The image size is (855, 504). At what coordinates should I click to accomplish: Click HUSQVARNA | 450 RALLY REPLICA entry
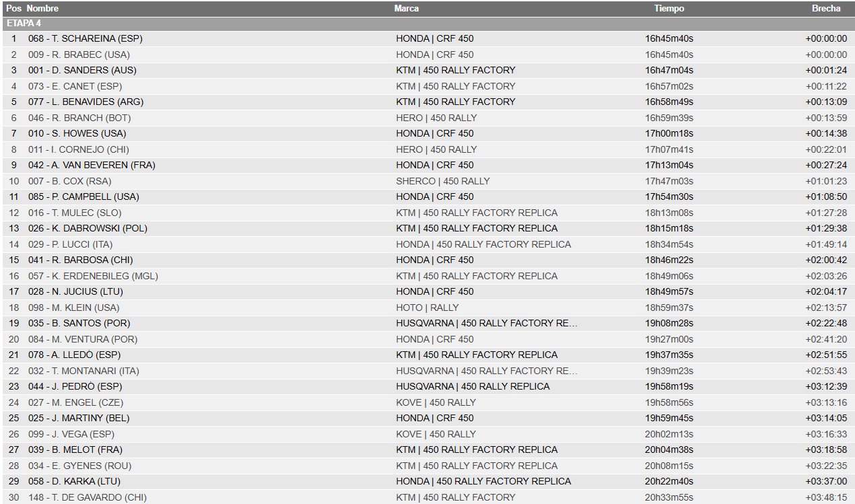[x=473, y=386]
